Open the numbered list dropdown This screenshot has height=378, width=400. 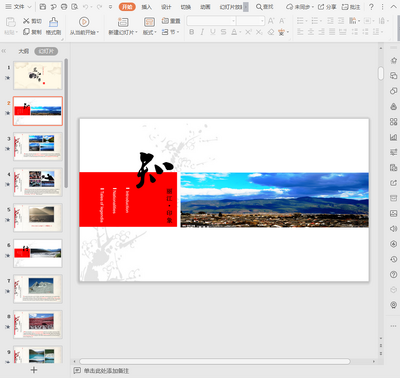(316, 21)
